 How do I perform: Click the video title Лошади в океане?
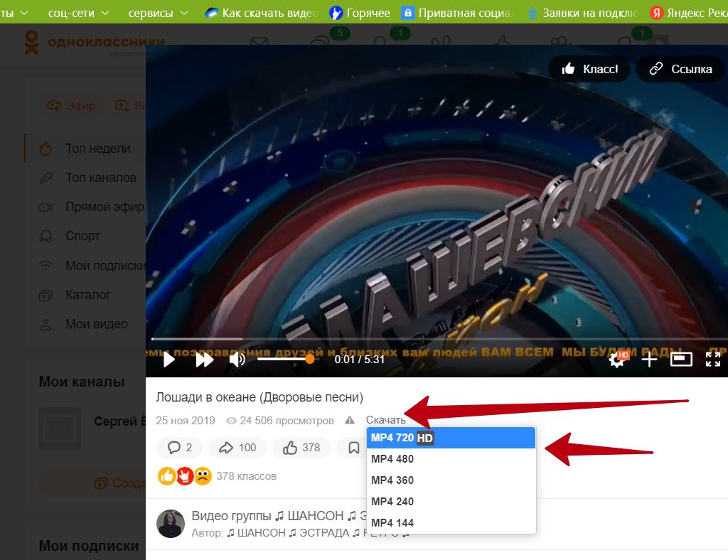coord(259,397)
